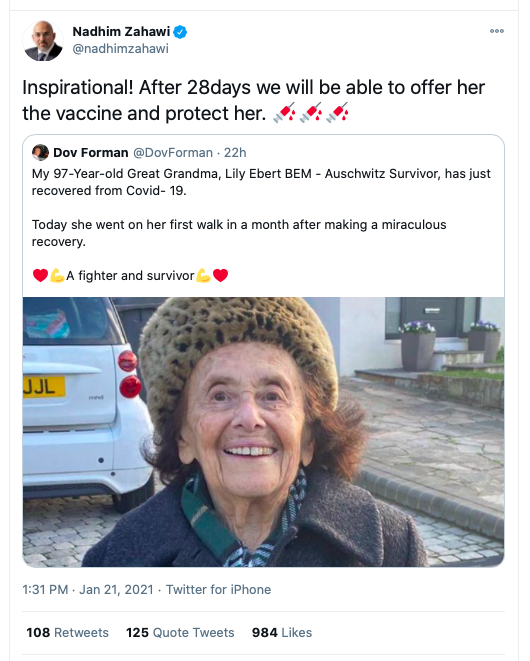Click the blue verified badge
The height and width of the screenshot is (661, 530).
pyautogui.click(x=180, y=32)
